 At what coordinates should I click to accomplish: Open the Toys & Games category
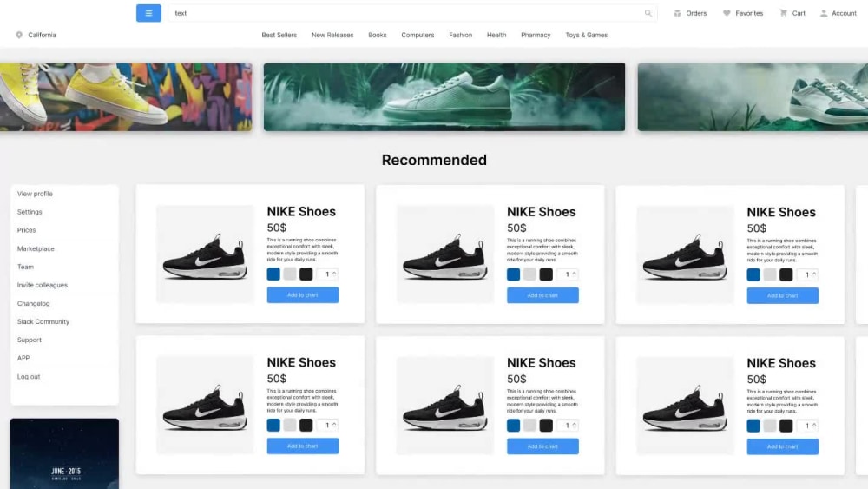coord(586,35)
